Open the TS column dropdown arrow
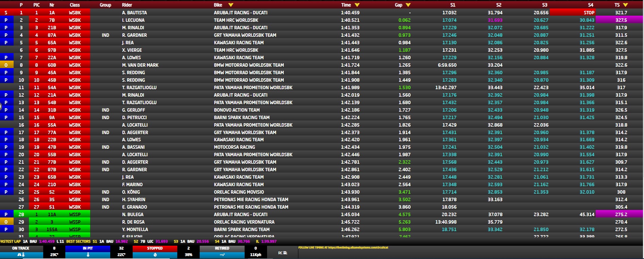The width and height of the screenshot is (644, 259). 625,5
